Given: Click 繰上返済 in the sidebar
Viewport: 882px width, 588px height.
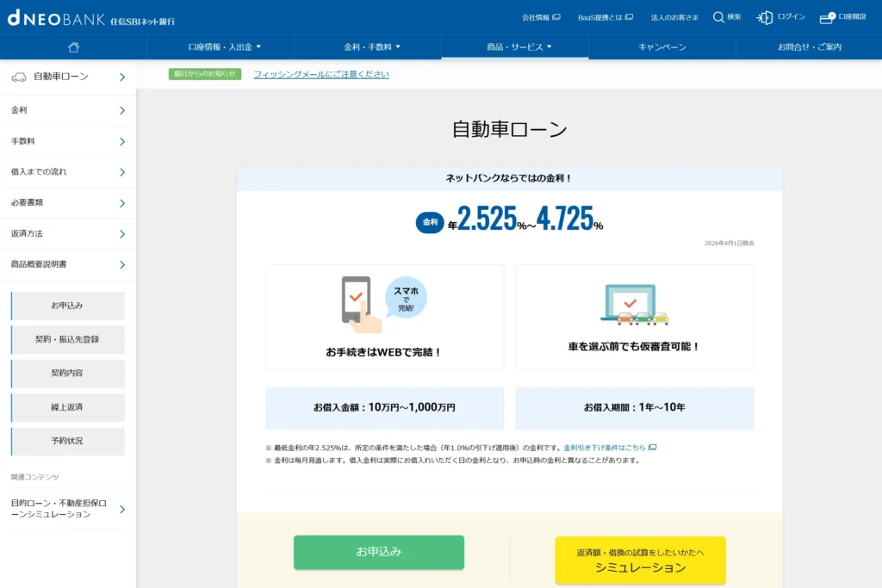Looking at the screenshot, I should coord(67,407).
